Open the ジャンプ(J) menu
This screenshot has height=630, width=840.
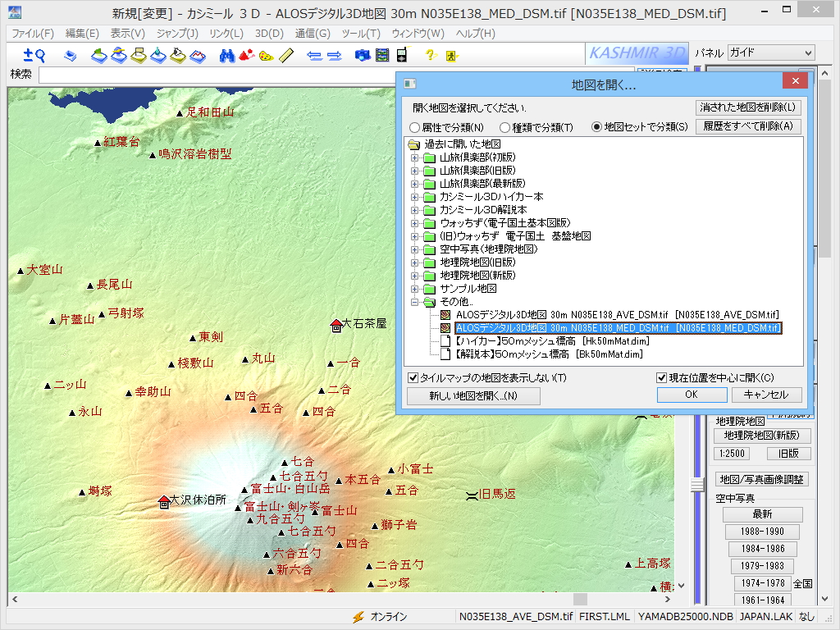pyautogui.click(x=177, y=33)
